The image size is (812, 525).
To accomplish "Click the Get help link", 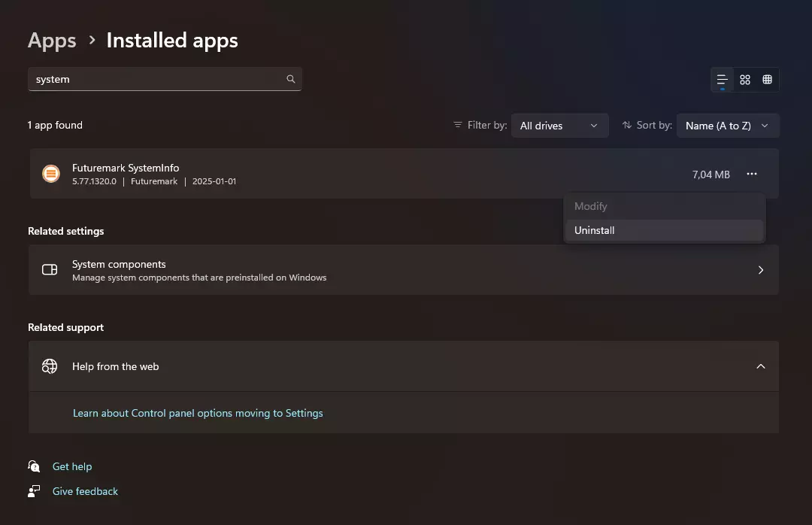I will coord(72,466).
